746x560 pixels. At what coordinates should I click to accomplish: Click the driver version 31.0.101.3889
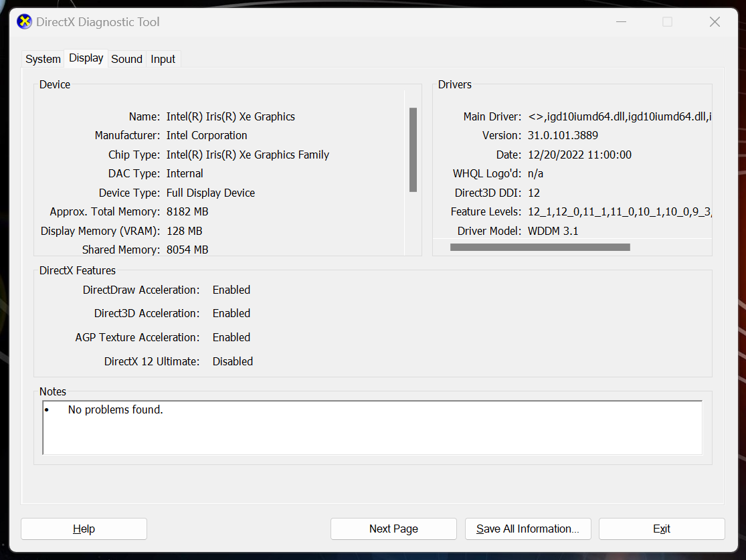(x=563, y=135)
